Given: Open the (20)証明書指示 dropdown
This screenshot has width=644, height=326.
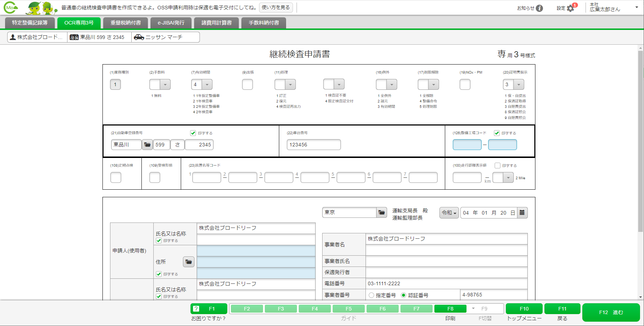Looking at the screenshot, I should 519,84.
